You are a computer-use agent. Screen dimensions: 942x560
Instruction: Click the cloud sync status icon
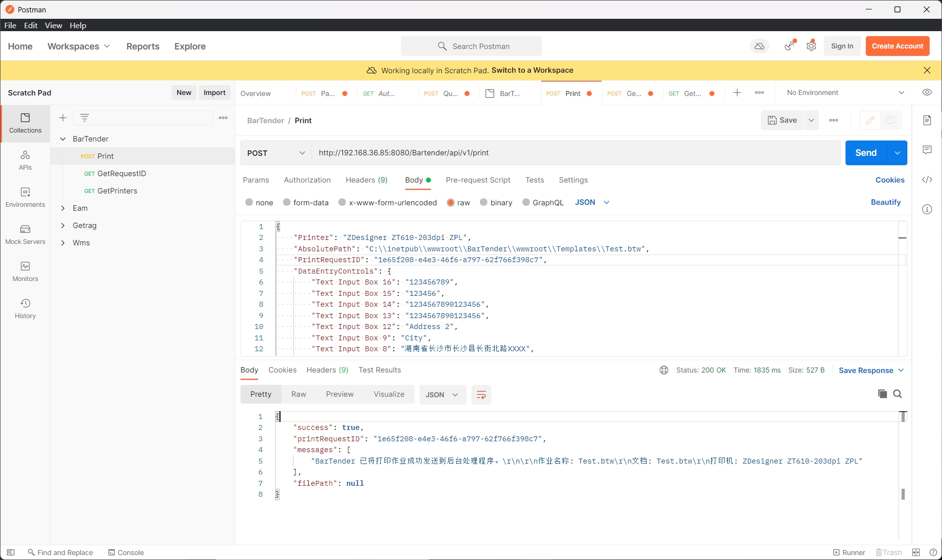[759, 46]
